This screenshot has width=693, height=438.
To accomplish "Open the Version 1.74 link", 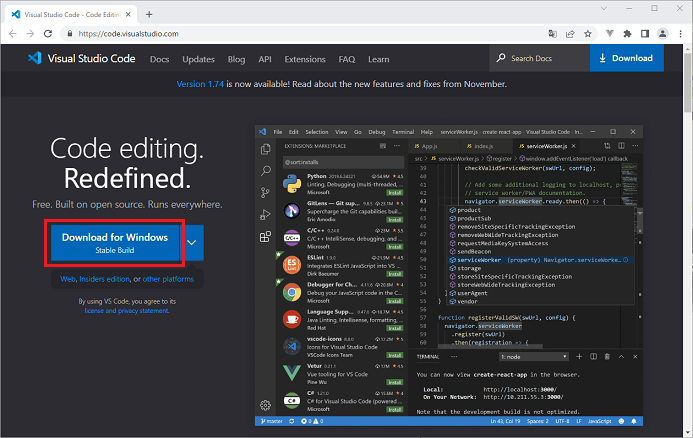I will (200, 84).
